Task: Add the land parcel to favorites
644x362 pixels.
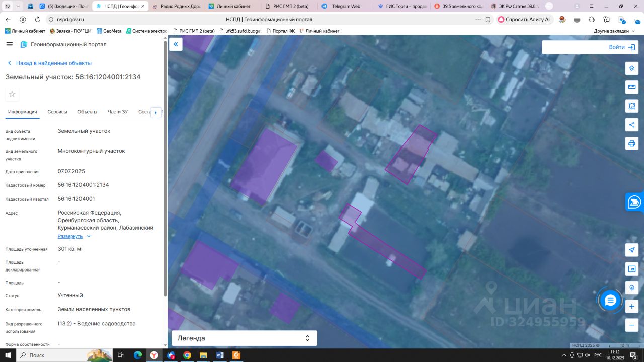Action: tap(12, 94)
